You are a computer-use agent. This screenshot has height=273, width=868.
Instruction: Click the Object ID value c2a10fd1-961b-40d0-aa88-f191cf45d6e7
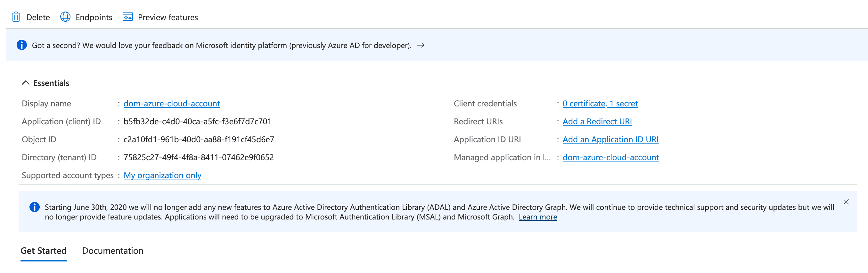[x=199, y=139]
